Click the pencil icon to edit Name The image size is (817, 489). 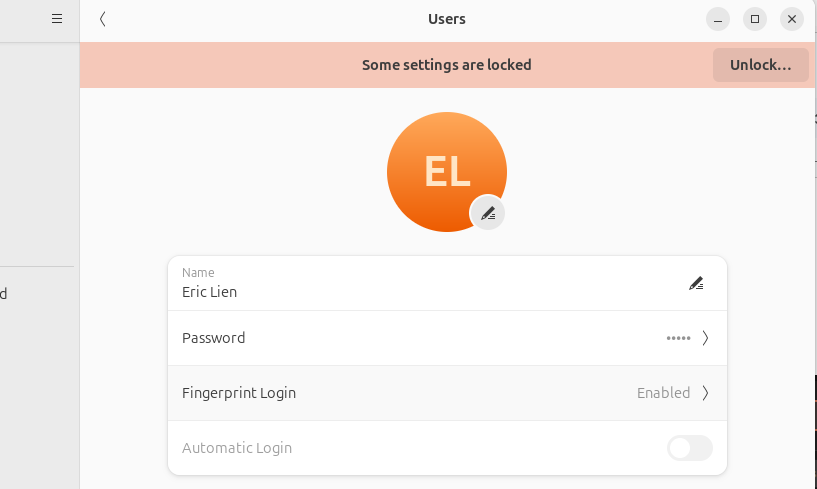coord(696,283)
